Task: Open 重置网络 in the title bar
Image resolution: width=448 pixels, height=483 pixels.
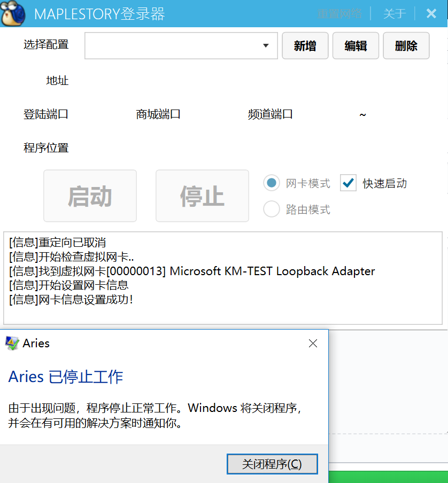Action: (x=339, y=13)
